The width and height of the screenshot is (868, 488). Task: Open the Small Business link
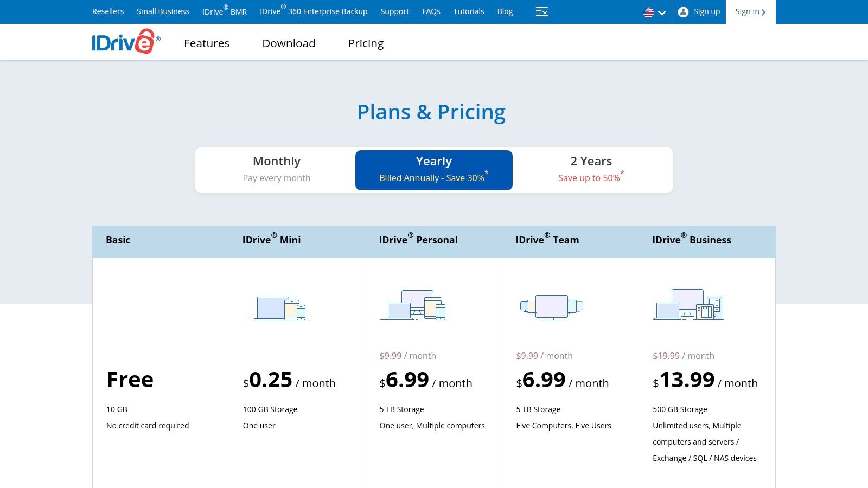point(163,11)
